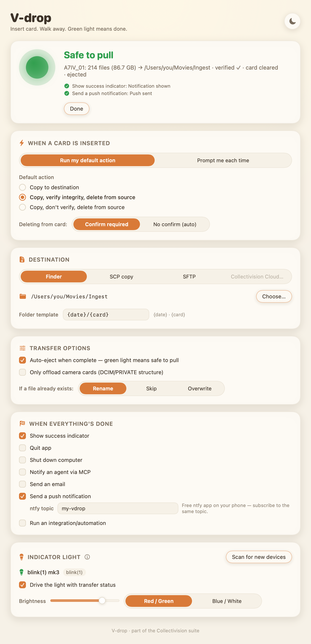
Task: Enable Only offload camera cards checkbox
Action: click(22, 372)
